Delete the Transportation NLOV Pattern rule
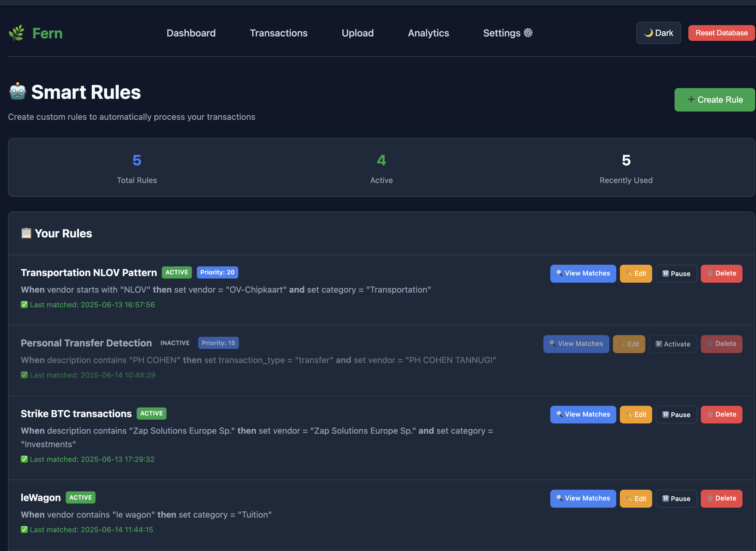756x551 pixels. click(x=721, y=274)
